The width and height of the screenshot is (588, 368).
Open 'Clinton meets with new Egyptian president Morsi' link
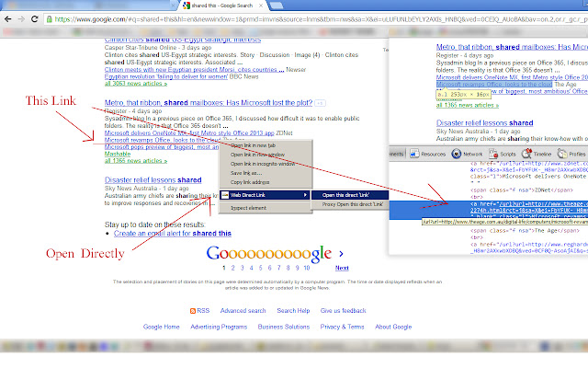coord(194,70)
